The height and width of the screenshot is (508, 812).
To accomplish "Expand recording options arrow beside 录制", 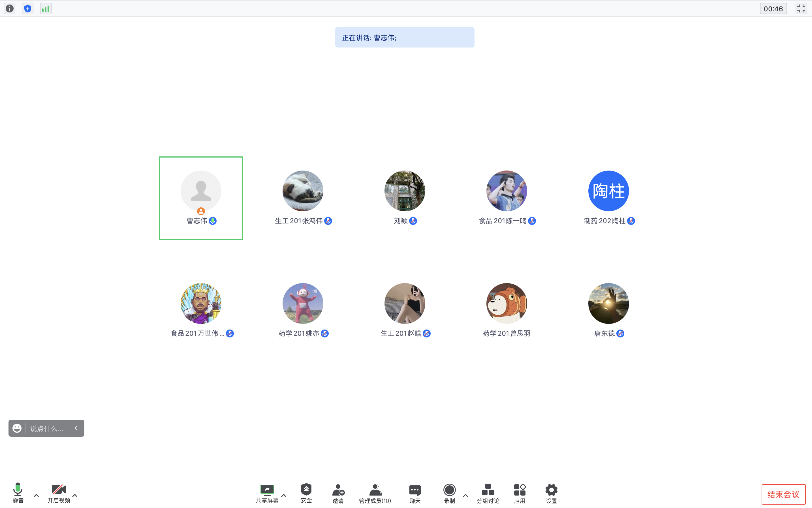I will [466, 495].
